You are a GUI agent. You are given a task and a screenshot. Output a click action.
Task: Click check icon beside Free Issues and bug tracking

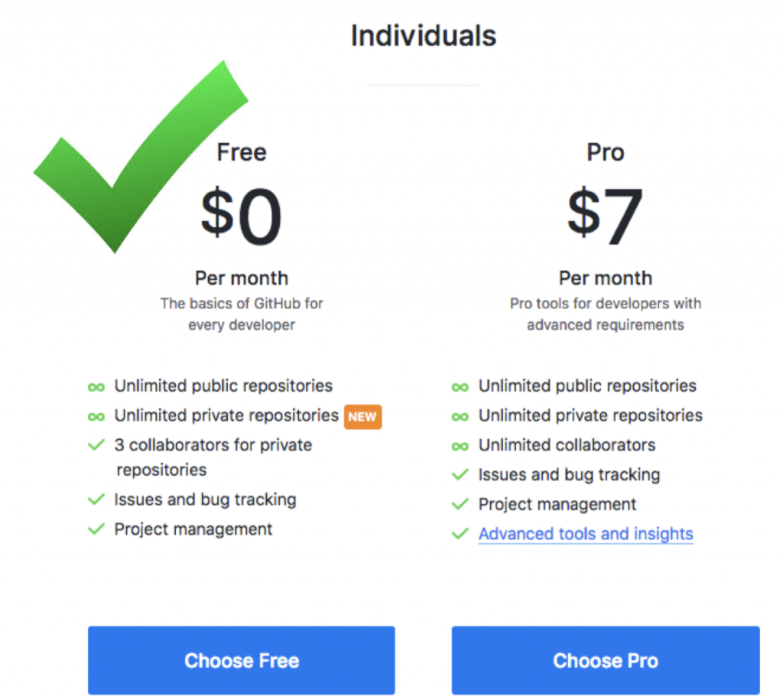[x=96, y=499]
